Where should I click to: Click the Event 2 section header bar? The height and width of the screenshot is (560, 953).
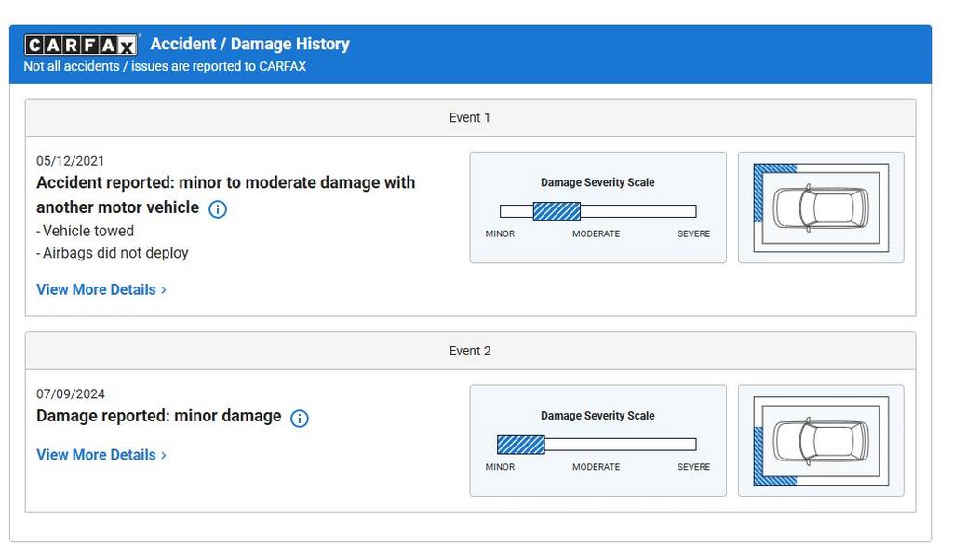pyautogui.click(x=470, y=351)
